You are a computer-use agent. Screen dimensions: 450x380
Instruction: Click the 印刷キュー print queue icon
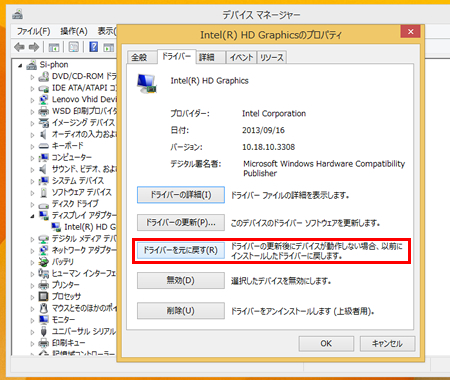pyautogui.click(x=44, y=343)
